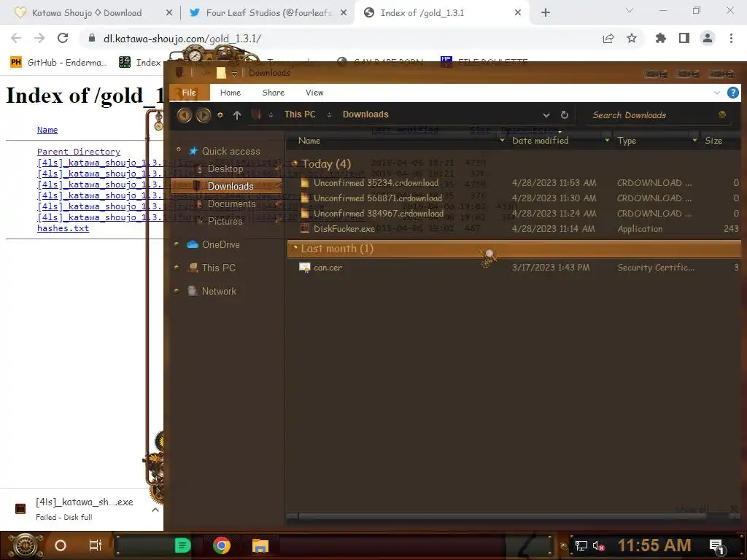Open Name column filter dropdown

(502, 141)
